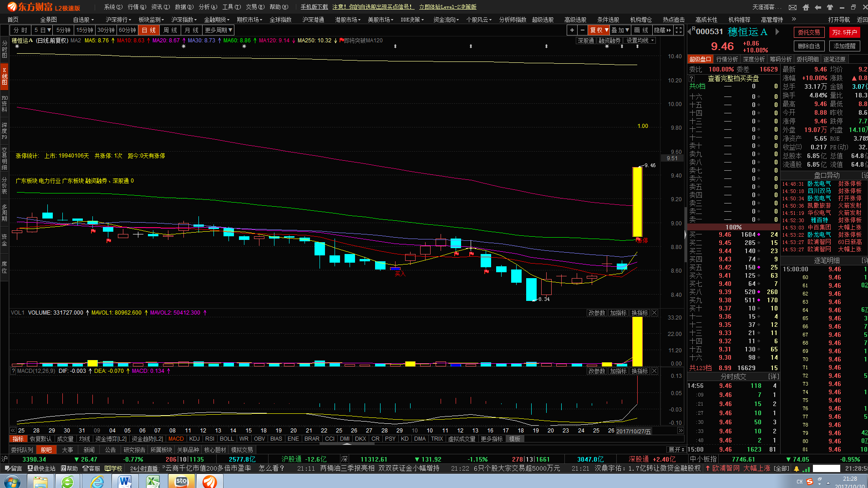Open 系统(S) menu
The height and width of the screenshot is (488, 868).
(x=113, y=7)
